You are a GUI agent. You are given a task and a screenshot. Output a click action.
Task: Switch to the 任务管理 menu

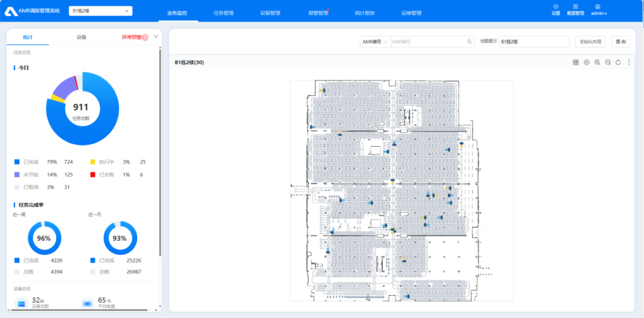pos(223,13)
